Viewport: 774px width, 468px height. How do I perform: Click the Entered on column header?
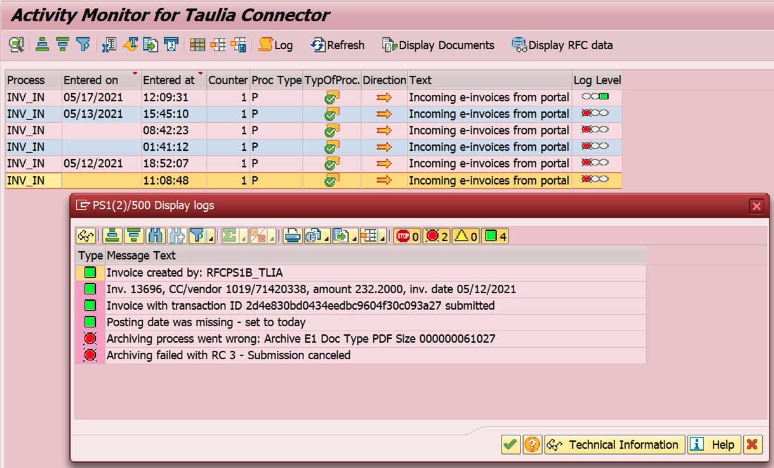[90, 80]
